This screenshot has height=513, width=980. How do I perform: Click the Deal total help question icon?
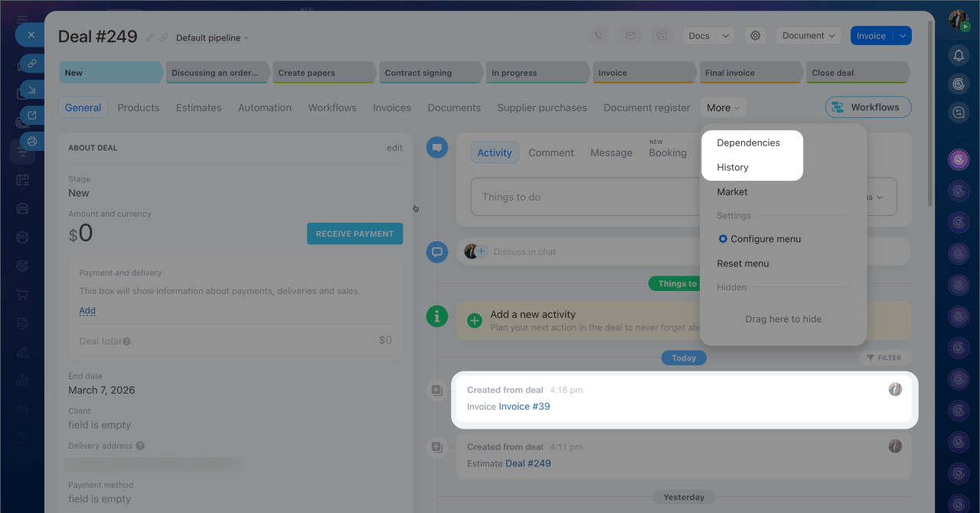(127, 341)
